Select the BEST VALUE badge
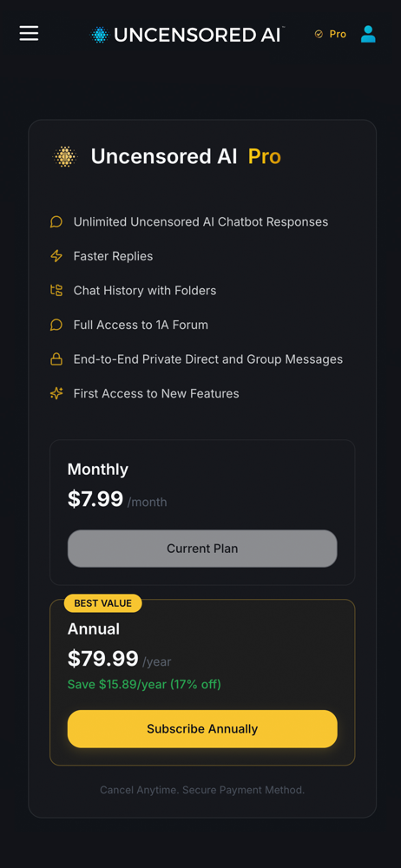 tap(103, 603)
